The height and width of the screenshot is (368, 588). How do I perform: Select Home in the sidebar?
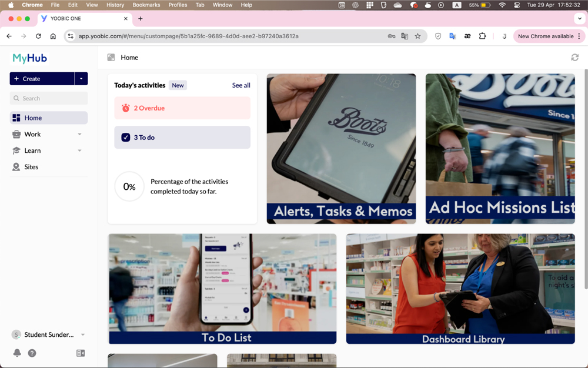click(x=49, y=118)
